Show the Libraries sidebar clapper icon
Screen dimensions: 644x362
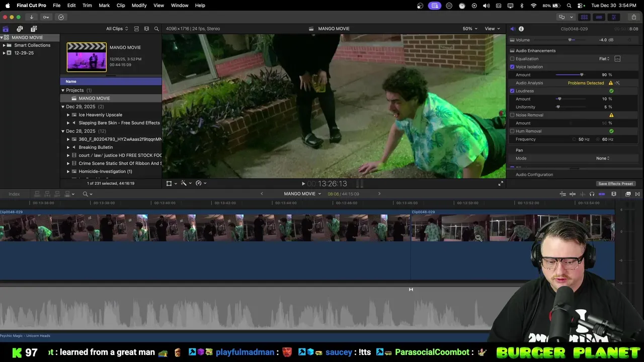pos(6,29)
